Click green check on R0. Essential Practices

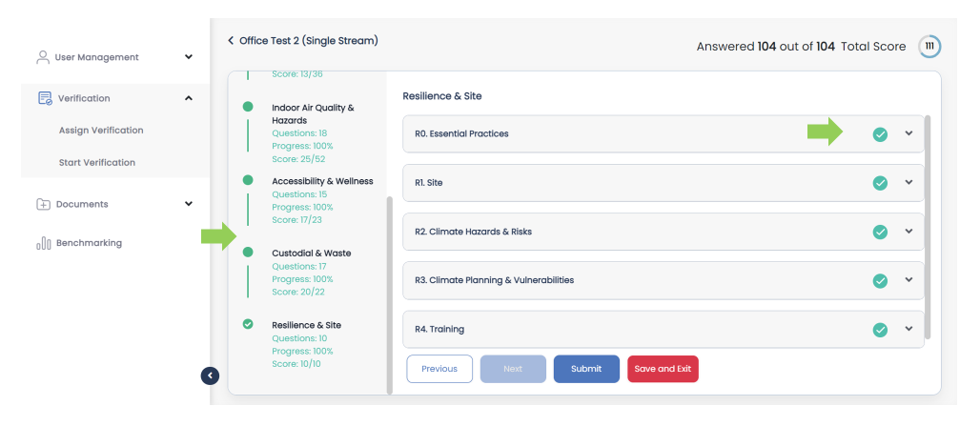[880, 134]
